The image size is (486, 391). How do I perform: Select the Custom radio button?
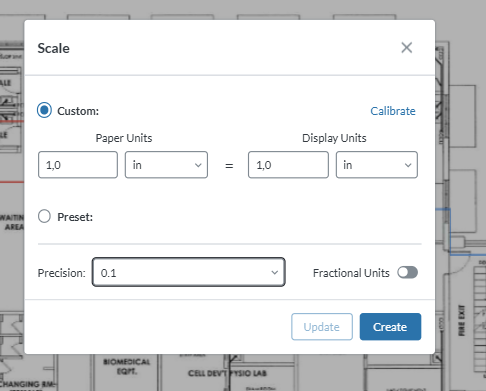pos(44,110)
